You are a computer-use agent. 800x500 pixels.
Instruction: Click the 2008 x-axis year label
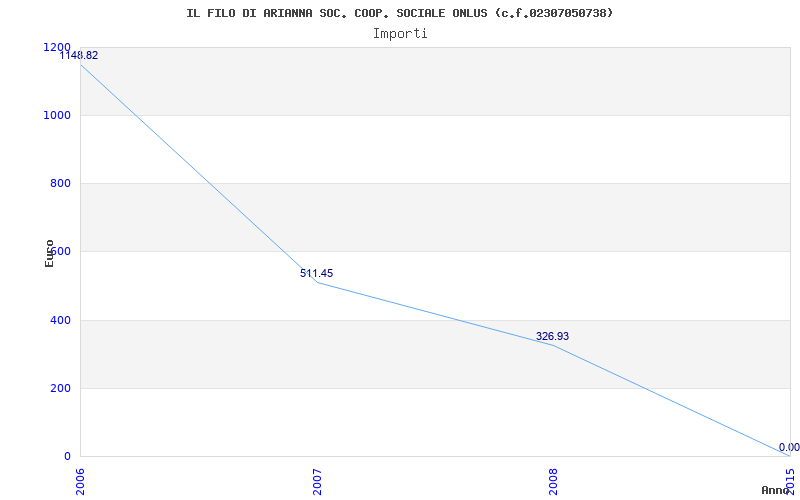pyautogui.click(x=554, y=482)
